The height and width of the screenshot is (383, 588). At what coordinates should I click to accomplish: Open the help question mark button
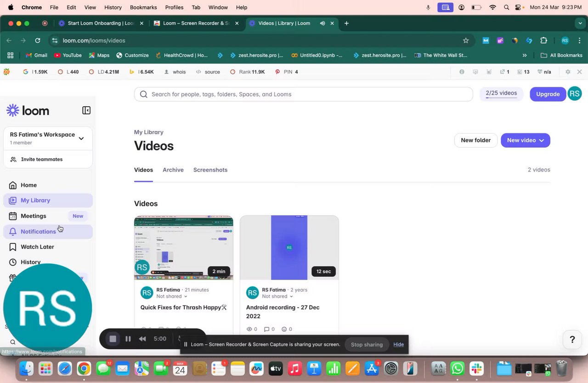(572, 340)
